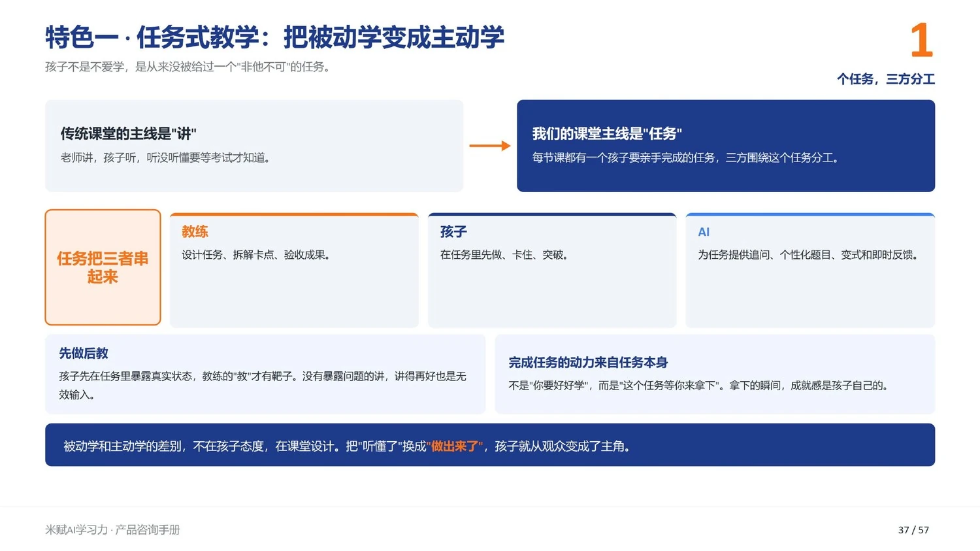This screenshot has height=551, width=980.
Task: Select the heading "我们的课堂主线是"任务""
Action: 607,134
